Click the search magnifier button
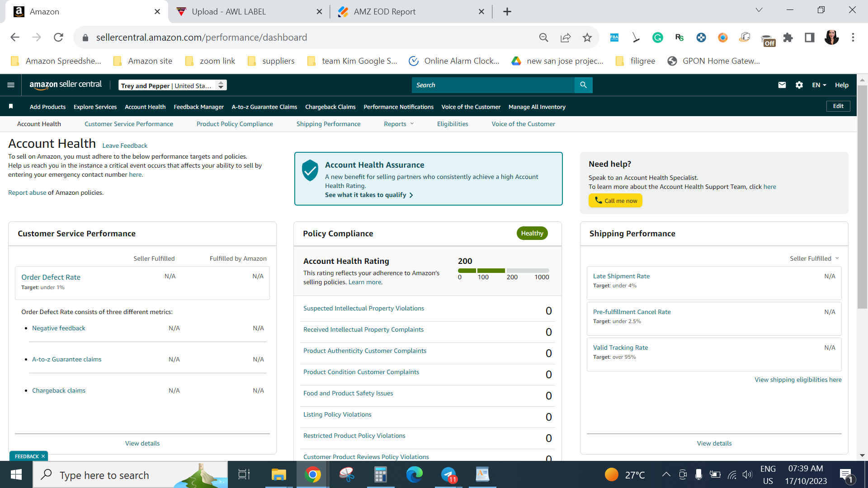868x488 pixels. coord(583,85)
